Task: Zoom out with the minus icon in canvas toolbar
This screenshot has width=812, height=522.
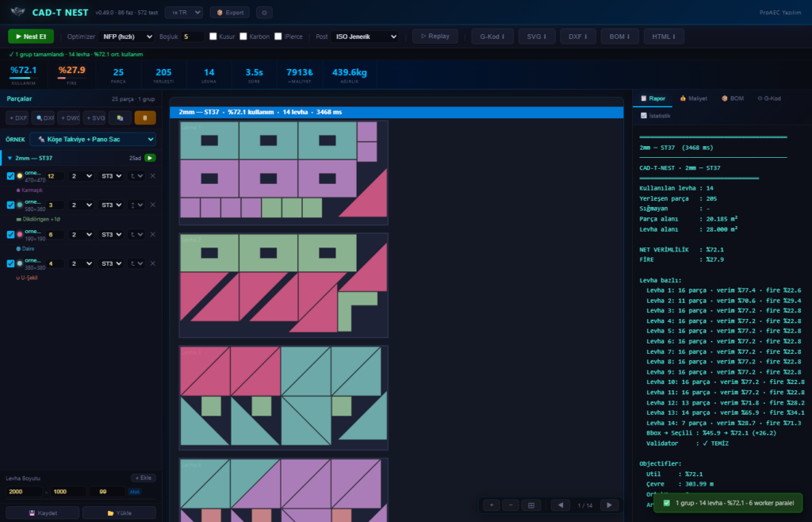Action: point(511,505)
